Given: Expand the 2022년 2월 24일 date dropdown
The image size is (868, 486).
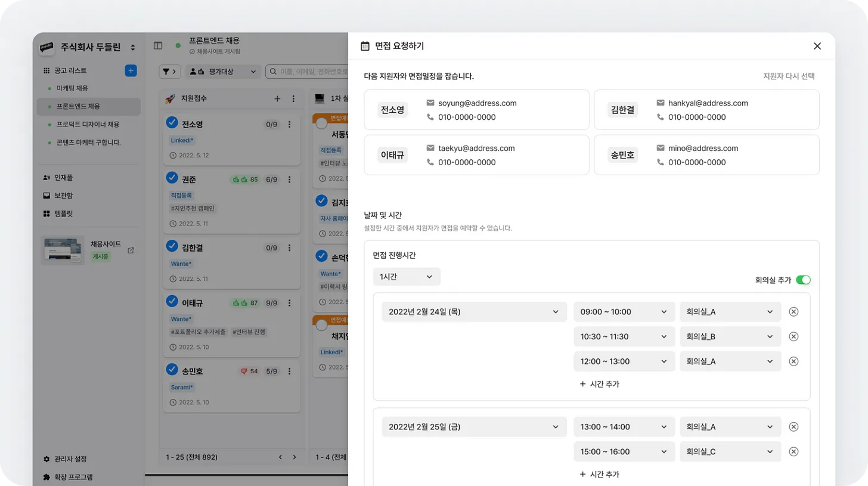Looking at the screenshot, I should pyautogui.click(x=472, y=311).
